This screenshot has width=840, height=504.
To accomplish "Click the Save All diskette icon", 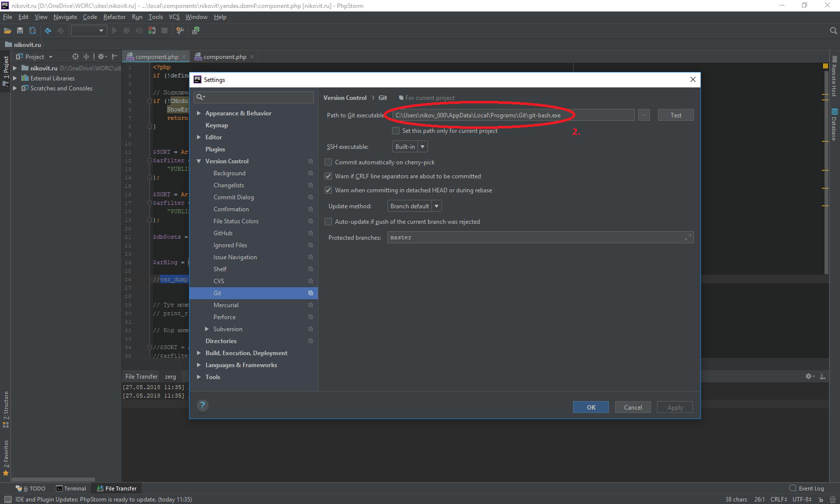I will click(x=20, y=30).
